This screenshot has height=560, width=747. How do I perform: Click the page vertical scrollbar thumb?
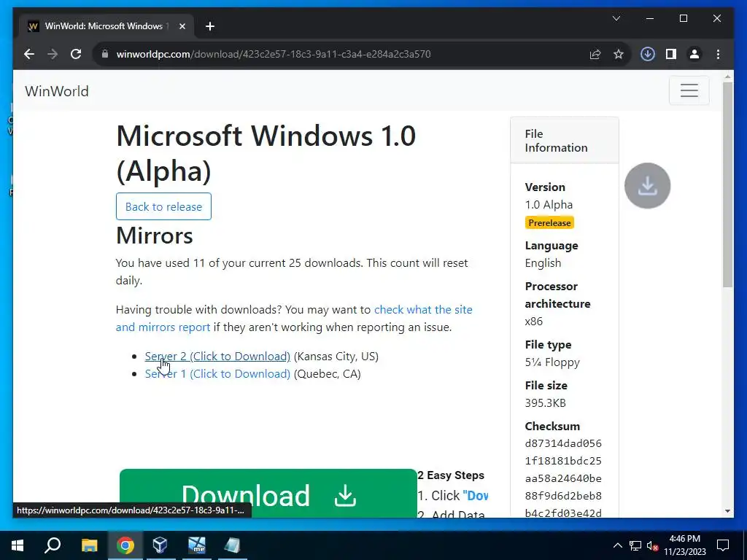[x=727, y=184]
